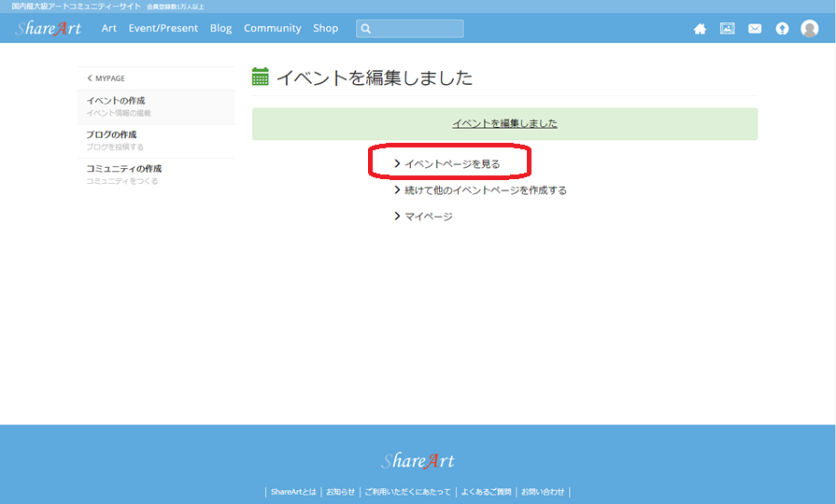Open the お知らせ footer link
This screenshot has width=836, height=504.
coord(340,492)
